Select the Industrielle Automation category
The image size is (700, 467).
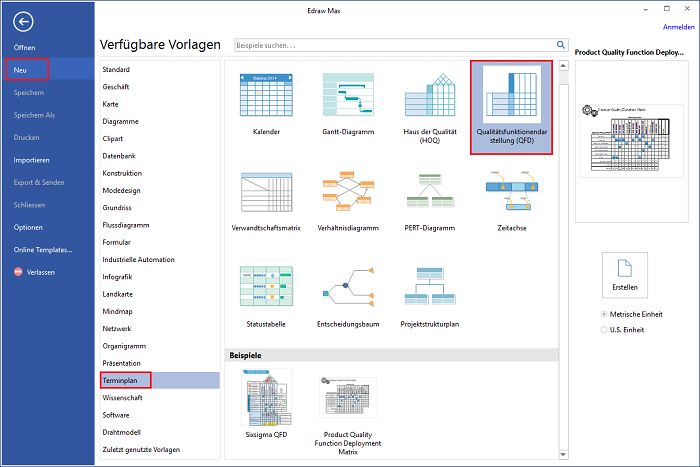pos(138,259)
